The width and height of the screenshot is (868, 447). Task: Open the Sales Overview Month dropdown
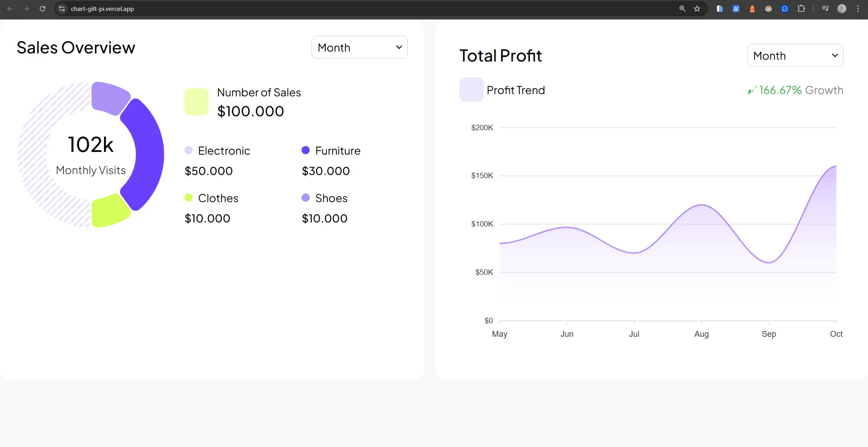[359, 47]
